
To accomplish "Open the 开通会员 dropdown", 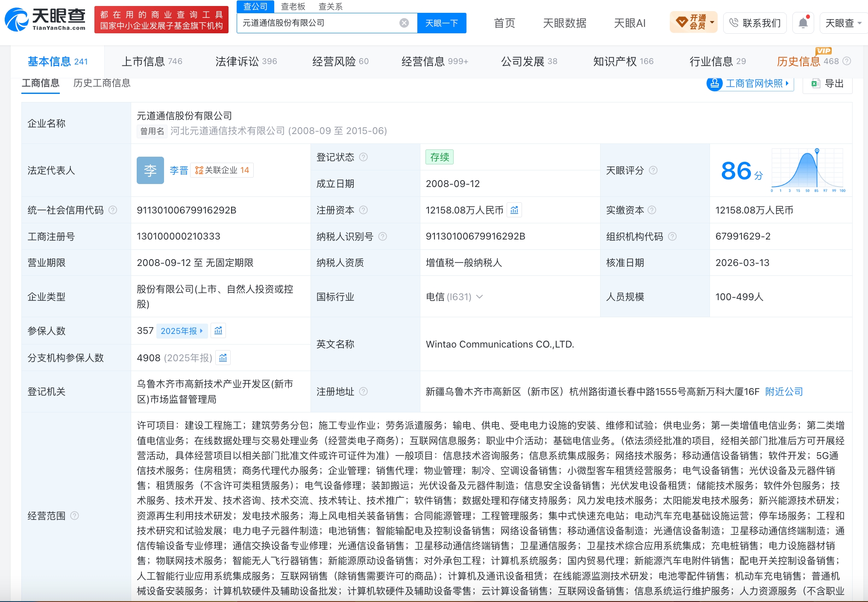I will 694,23.
